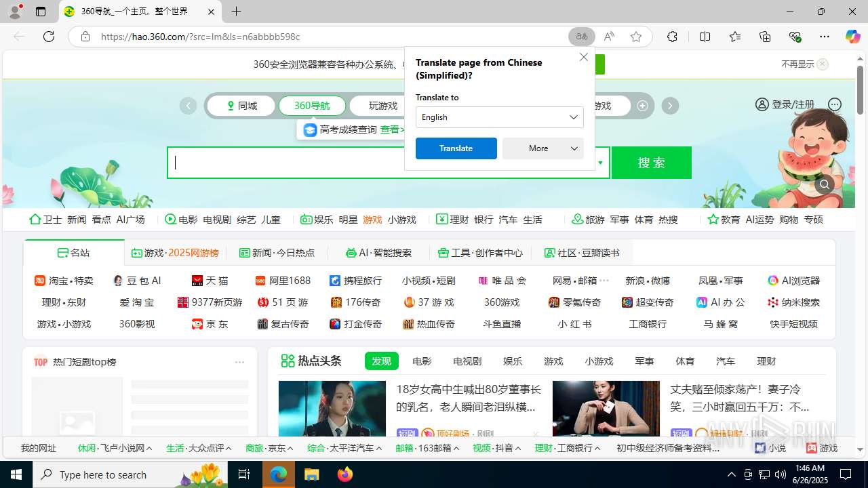Open more options for 热门短剧top榜
Viewport: 868px width, 488px height.
tap(239, 362)
